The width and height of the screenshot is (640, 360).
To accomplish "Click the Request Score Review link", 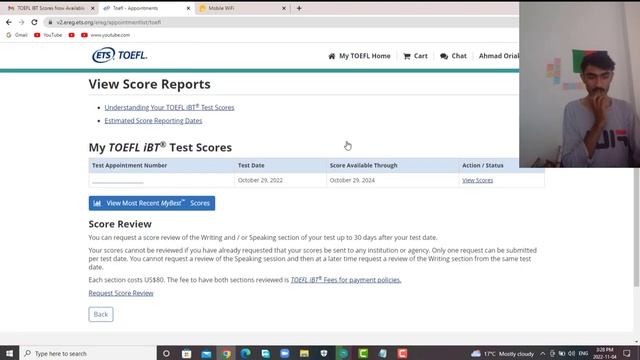I will point(121,293).
